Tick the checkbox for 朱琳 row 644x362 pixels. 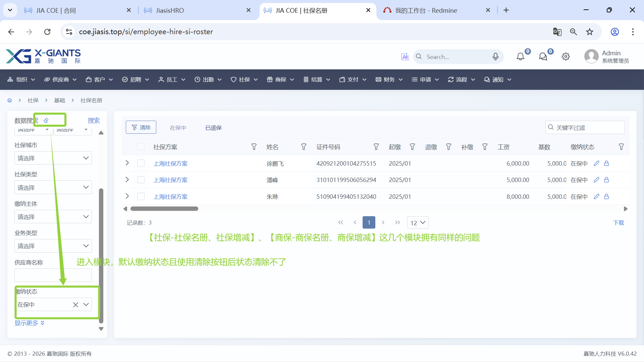click(x=141, y=197)
